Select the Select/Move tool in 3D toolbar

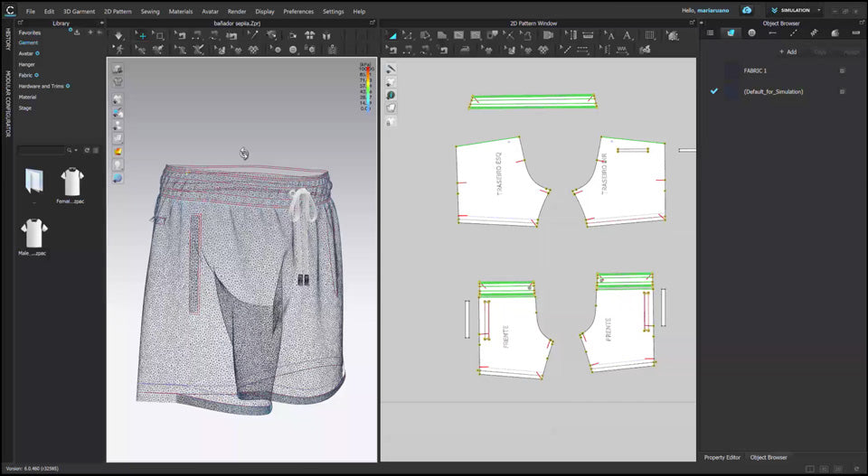(x=141, y=35)
